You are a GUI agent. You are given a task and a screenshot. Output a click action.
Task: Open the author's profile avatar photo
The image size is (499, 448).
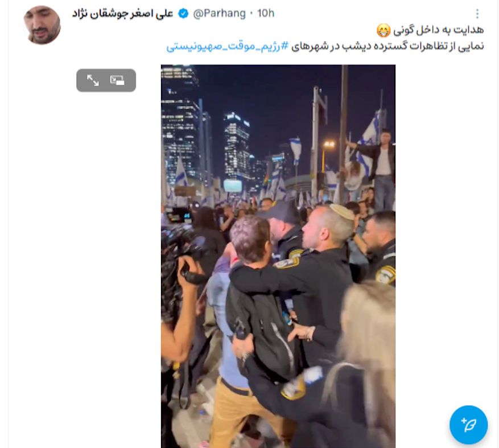point(42,25)
